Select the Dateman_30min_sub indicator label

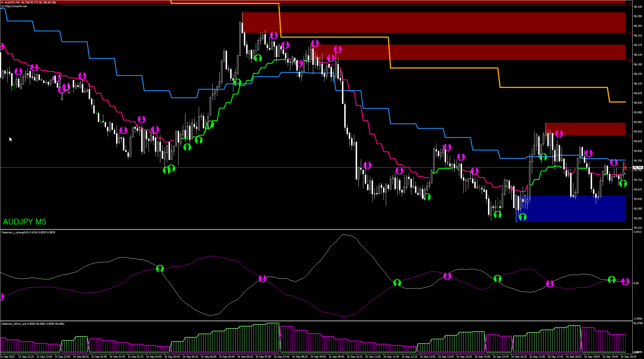14,324
